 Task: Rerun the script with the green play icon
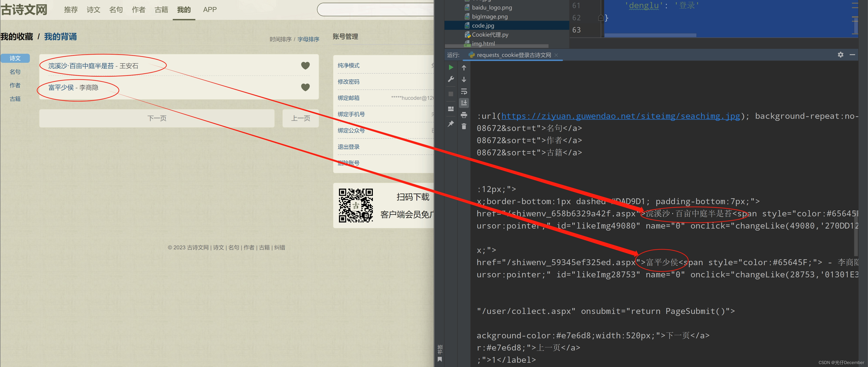point(451,67)
